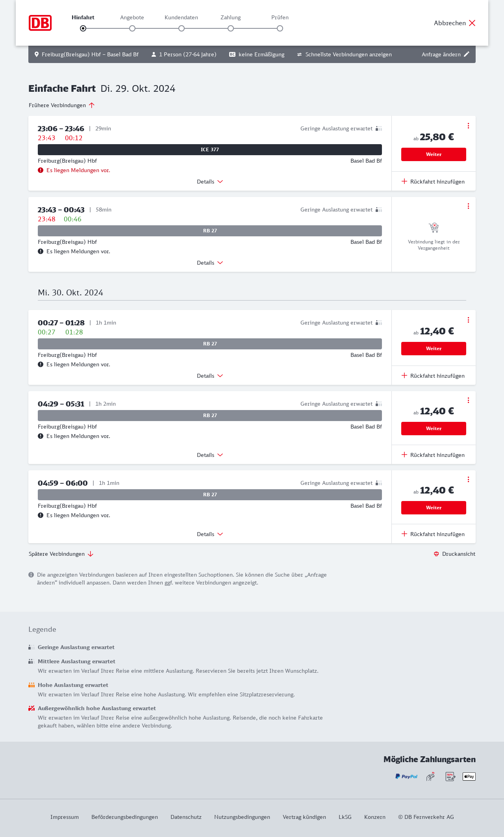
Task: Toggle Schnellste Verbindungen anzeigen filter
Action: click(344, 54)
